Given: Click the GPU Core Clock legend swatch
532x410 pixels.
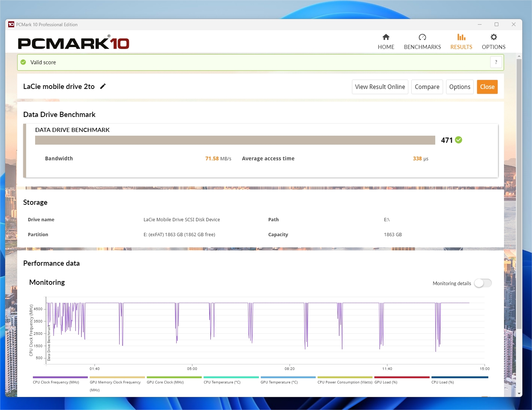Looking at the screenshot, I should (174, 377).
